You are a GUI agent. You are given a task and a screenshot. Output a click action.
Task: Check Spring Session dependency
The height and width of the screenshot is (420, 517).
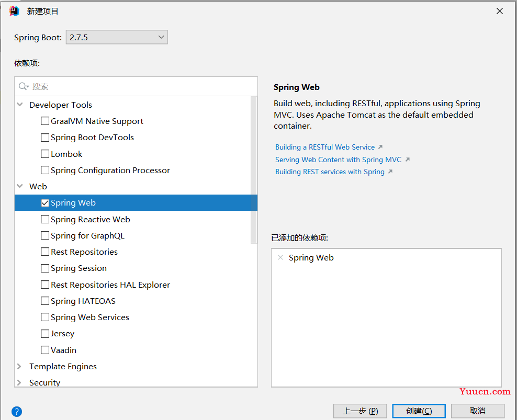45,268
